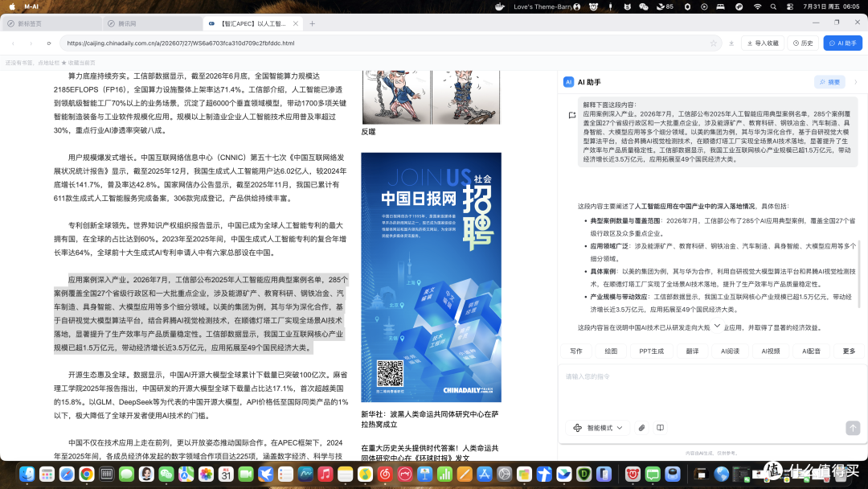
Task: Open Keynote from the dock
Action: click(424, 474)
